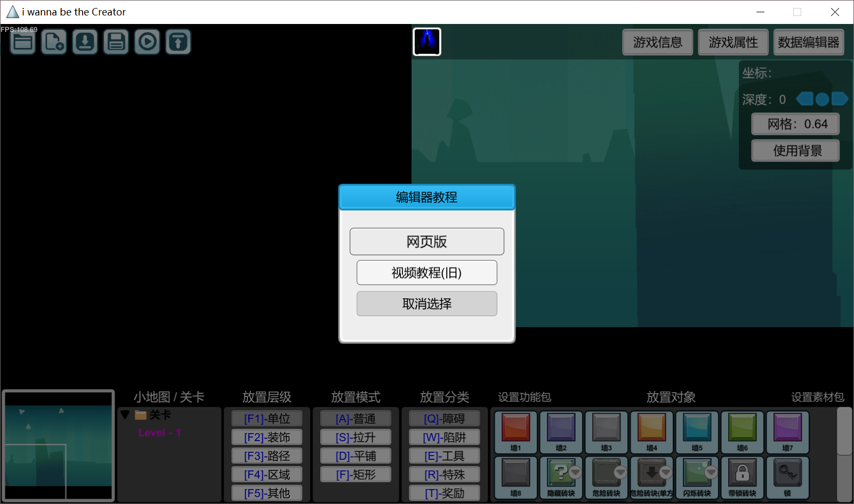Create new file with the plus-document icon
The image size is (854, 504).
coord(54,42)
